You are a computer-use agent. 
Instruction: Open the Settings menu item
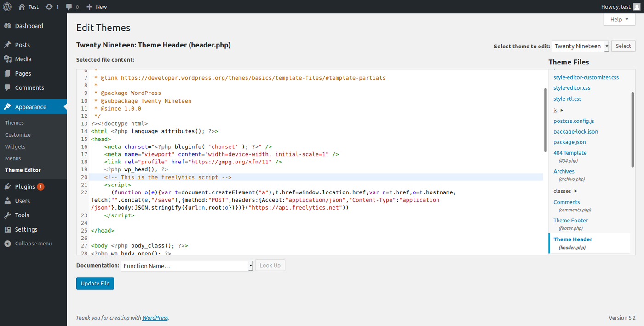click(x=26, y=229)
